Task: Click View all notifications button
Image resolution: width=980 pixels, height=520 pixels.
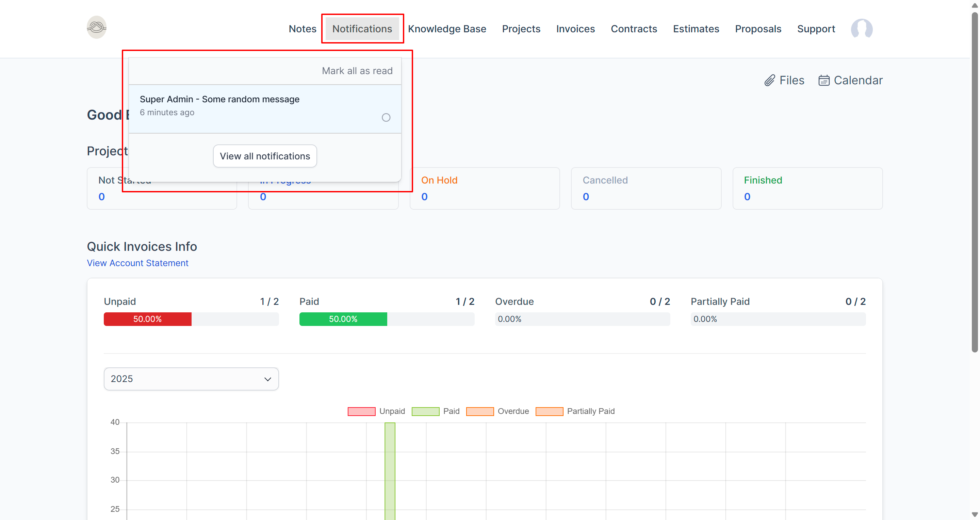Action: pos(265,156)
